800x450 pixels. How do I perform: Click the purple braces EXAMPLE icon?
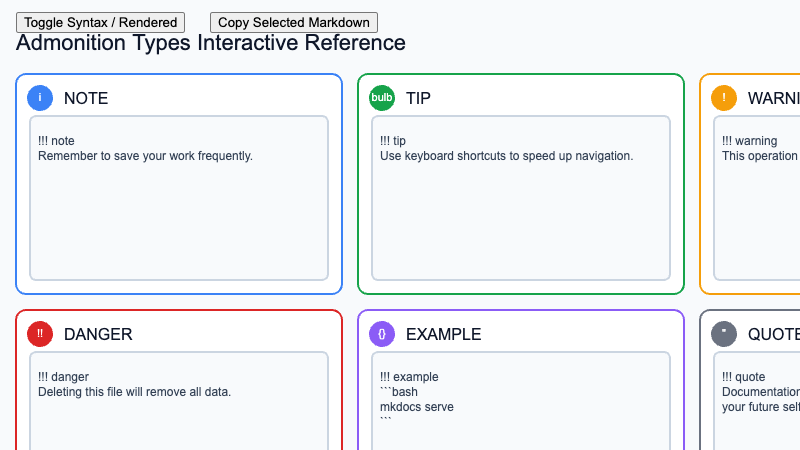coord(382,334)
